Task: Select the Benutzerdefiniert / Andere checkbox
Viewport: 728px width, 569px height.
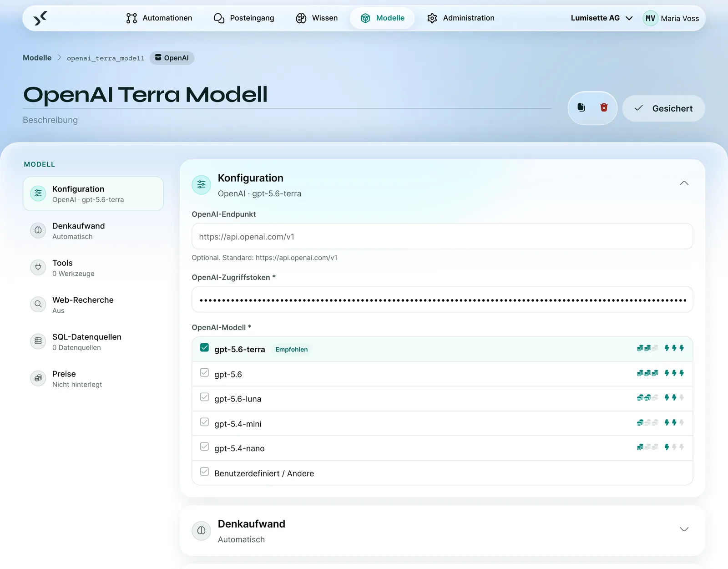Action: pyautogui.click(x=205, y=472)
